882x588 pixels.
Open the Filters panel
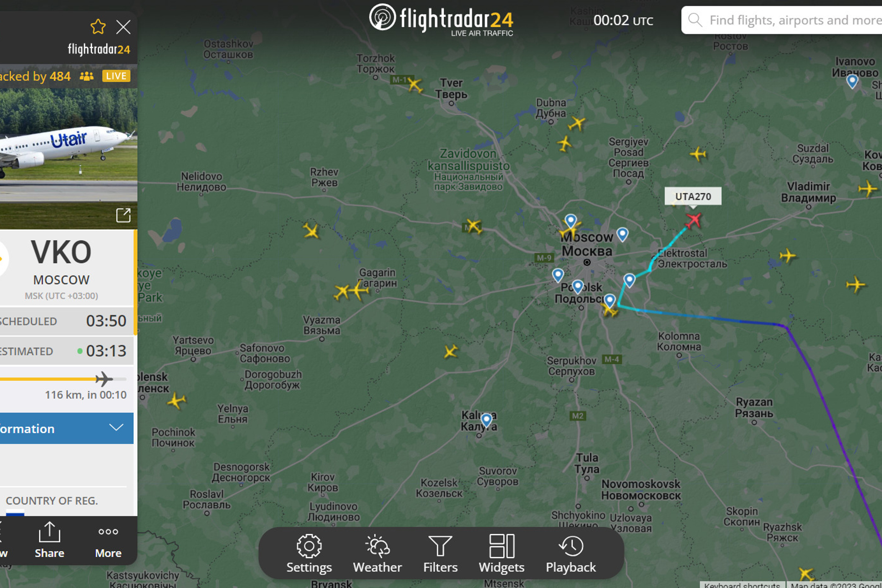(x=441, y=554)
